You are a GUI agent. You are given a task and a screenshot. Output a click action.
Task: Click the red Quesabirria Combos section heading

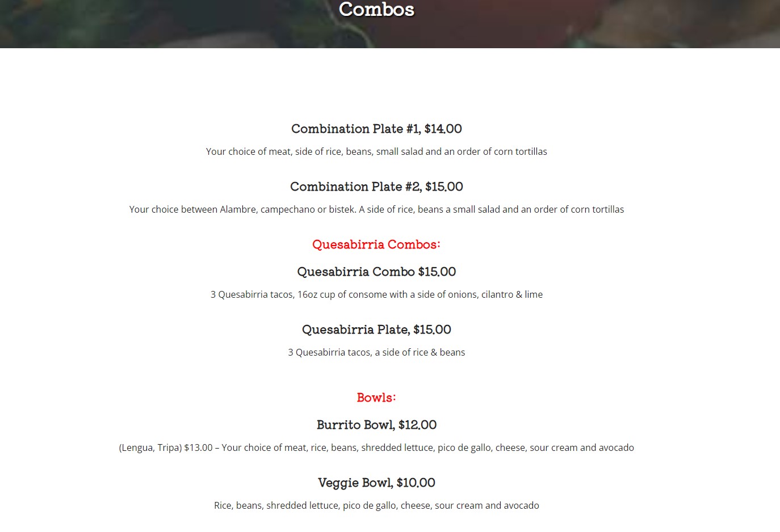tap(376, 244)
